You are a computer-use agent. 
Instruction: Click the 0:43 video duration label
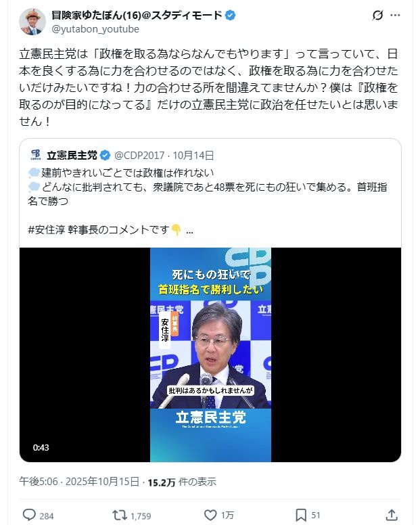pyautogui.click(x=41, y=448)
